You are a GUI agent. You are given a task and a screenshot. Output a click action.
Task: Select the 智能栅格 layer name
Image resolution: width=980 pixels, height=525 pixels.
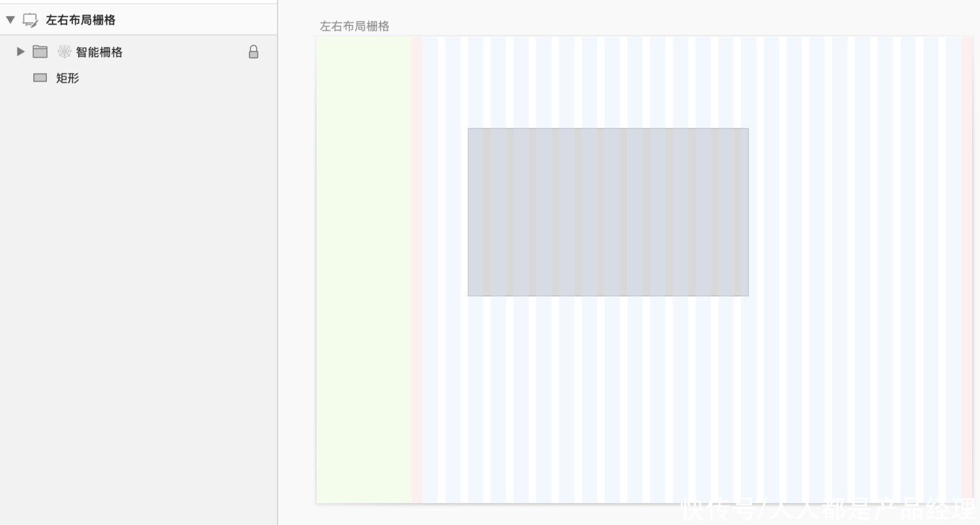99,52
